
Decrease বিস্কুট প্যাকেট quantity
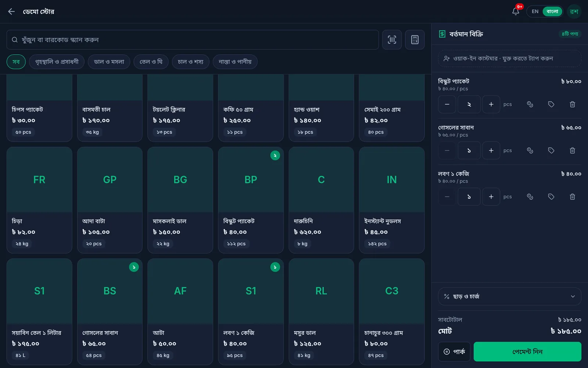(x=447, y=105)
